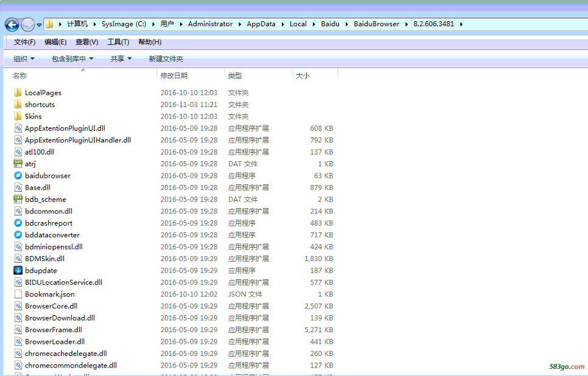Click AppData in the address path
The width and height of the screenshot is (588, 376).
pyautogui.click(x=261, y=24)
